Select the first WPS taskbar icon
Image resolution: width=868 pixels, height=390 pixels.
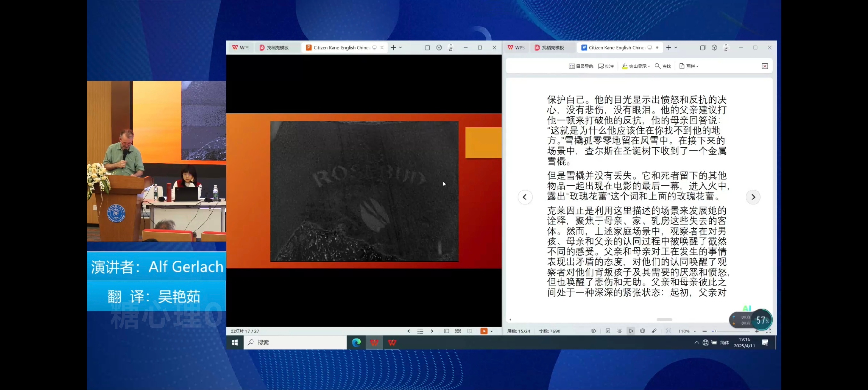tap(374, 342)
